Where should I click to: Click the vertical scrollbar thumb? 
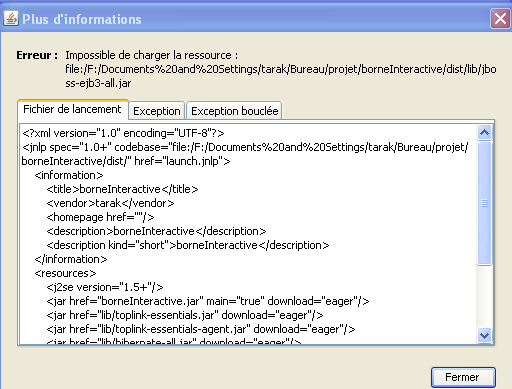click(x=484, y=203)
